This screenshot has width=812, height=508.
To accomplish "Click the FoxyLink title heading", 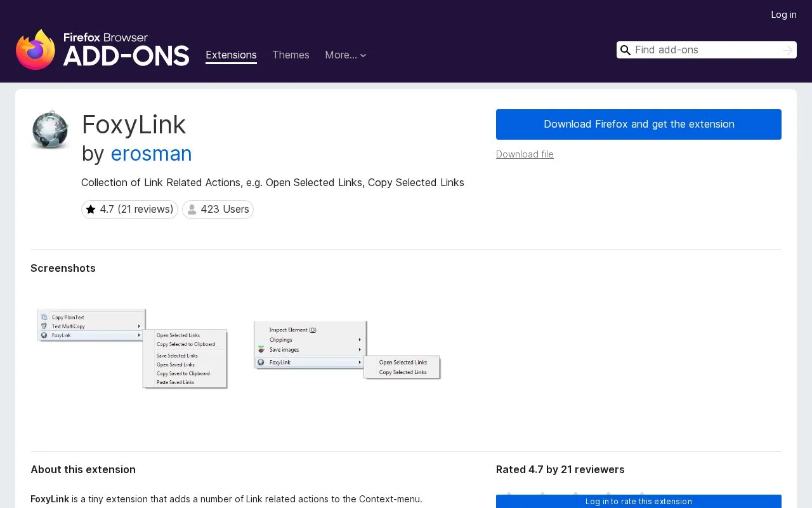I will tap(134, 124).
